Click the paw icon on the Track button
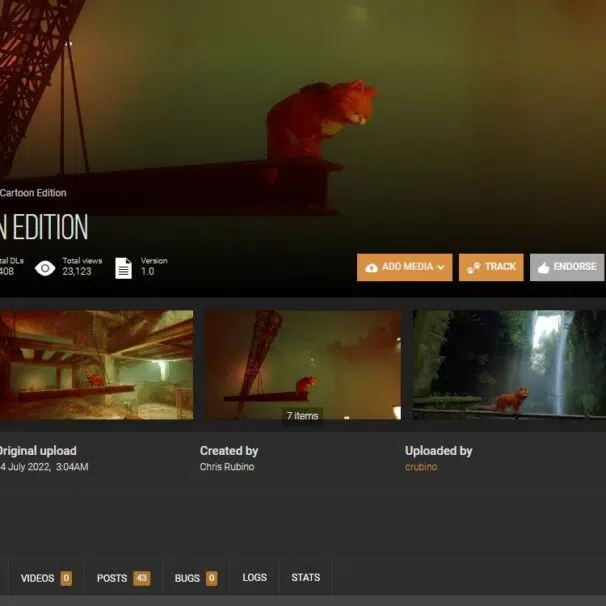This screenshot has width=606, height=606. click(473, 267)
